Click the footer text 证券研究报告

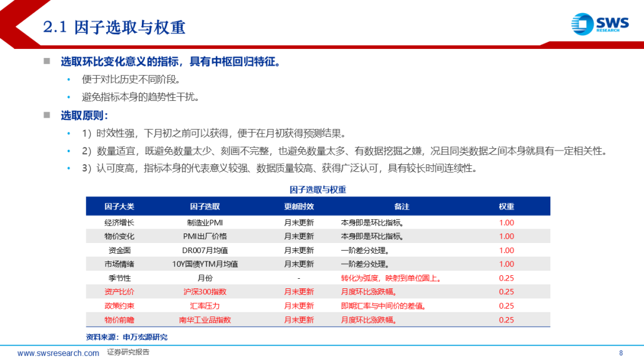click(x=128, y=352)
